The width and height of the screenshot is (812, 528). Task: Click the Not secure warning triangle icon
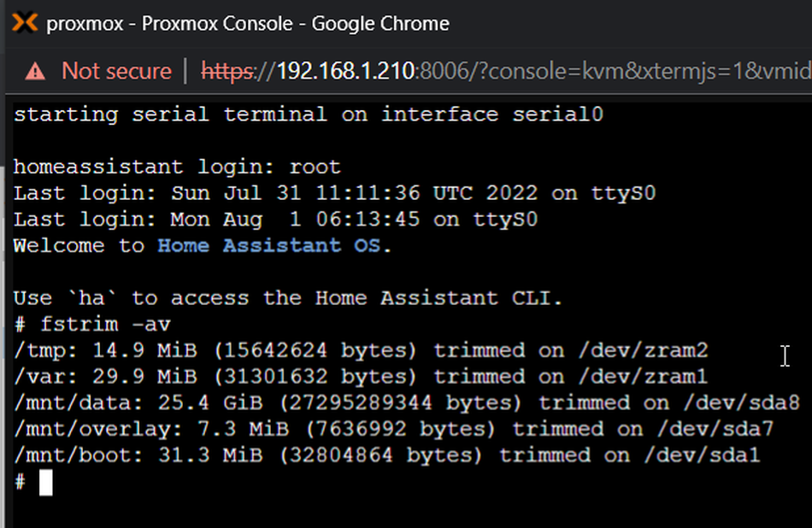click(34, 70)
